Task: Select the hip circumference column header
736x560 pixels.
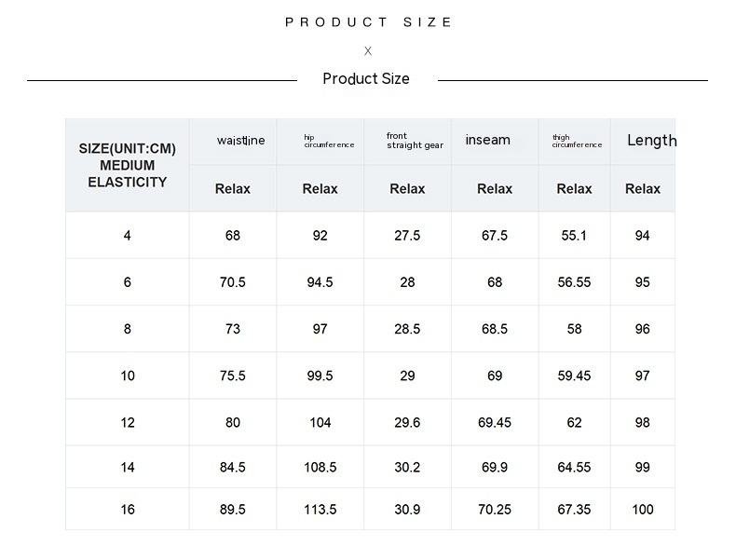Action: 329,142
